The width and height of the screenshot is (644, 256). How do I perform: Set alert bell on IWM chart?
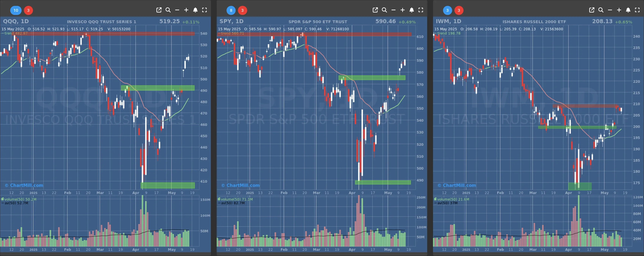pyautogui.click(x=628, y=10)
